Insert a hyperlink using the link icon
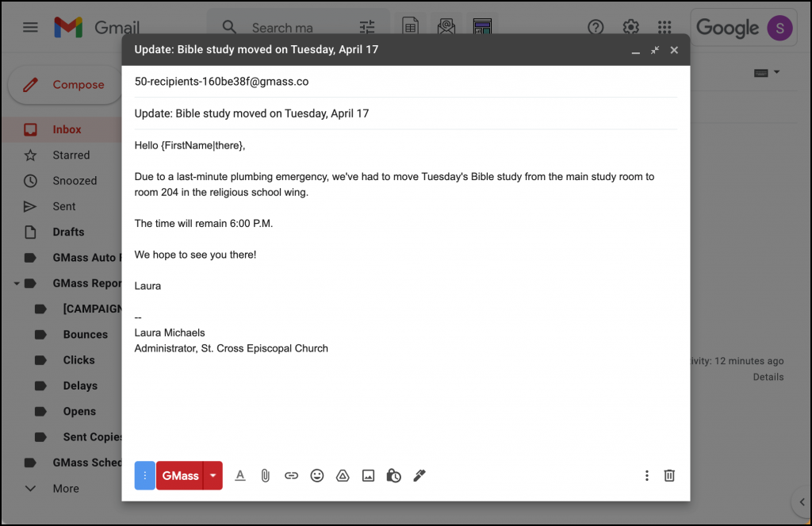The width and height of the screenshot is (812, 526). click(x=291, y=475)
